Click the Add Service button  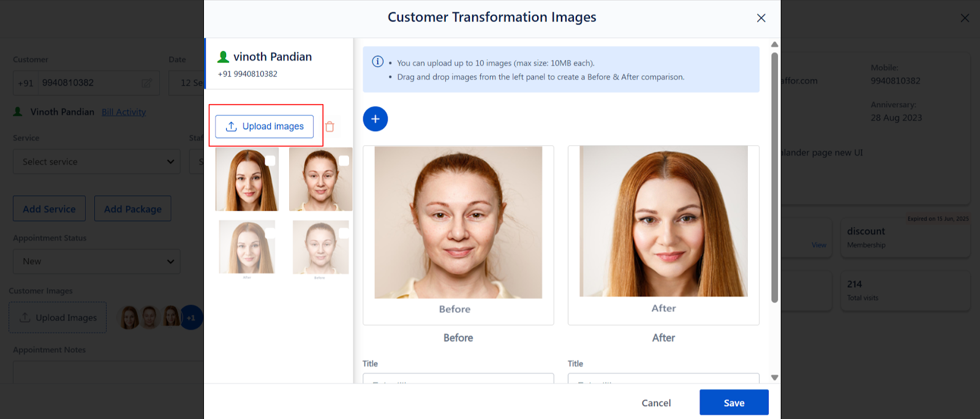click(x=49, y=209)
